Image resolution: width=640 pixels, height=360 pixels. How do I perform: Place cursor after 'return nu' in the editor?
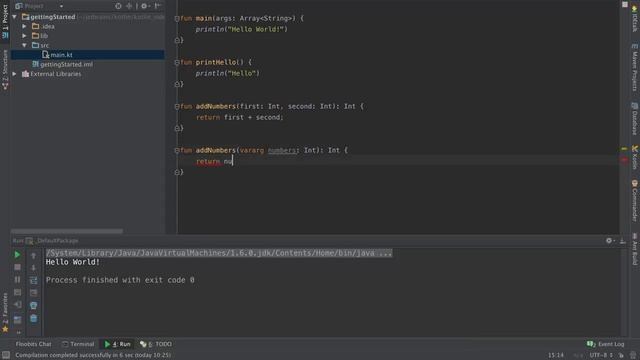[x=233, y=161]
